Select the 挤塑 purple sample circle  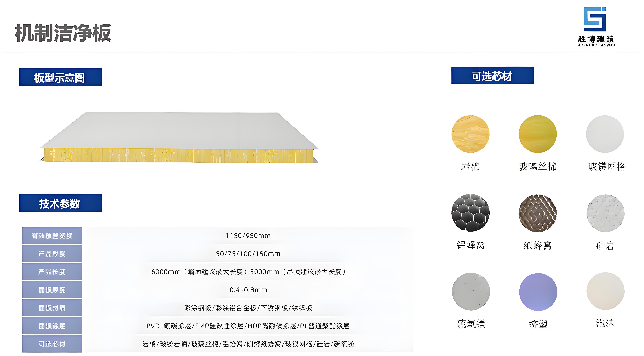point(538,292)
